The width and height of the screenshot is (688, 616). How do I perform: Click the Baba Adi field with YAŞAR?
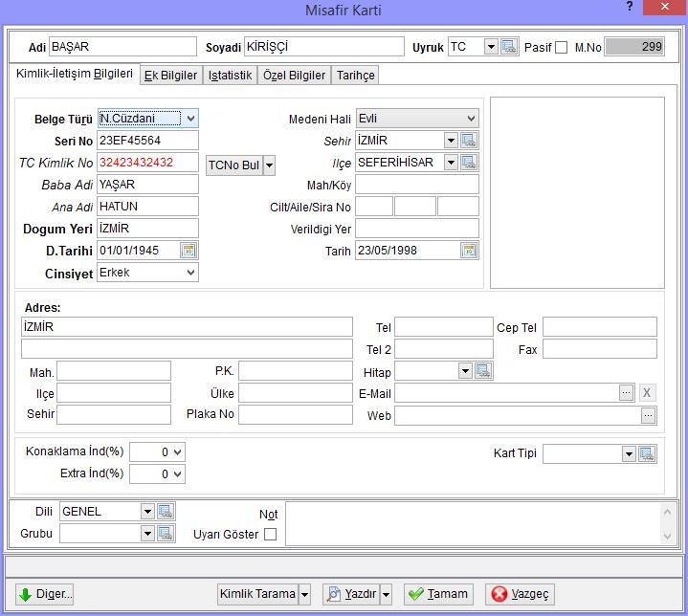pyautogui.click(x=147, y=185)
